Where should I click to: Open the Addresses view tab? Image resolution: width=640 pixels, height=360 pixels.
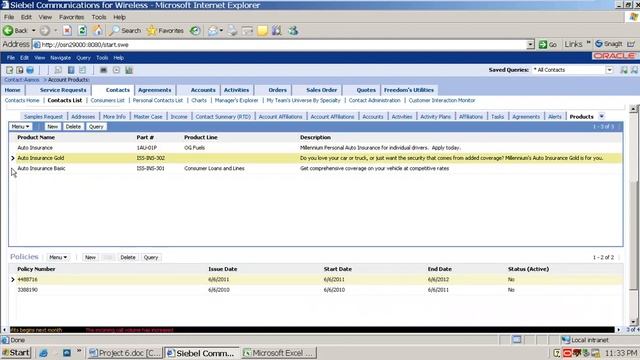click(x=83, y=116)
